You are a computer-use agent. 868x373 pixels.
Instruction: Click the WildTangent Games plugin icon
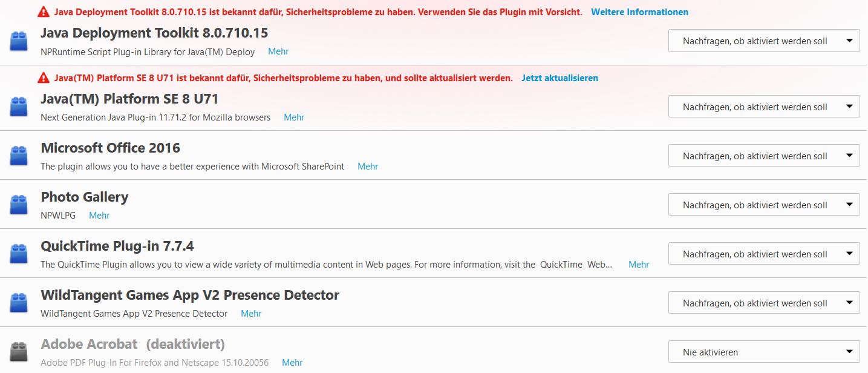[x=19, y=303]
